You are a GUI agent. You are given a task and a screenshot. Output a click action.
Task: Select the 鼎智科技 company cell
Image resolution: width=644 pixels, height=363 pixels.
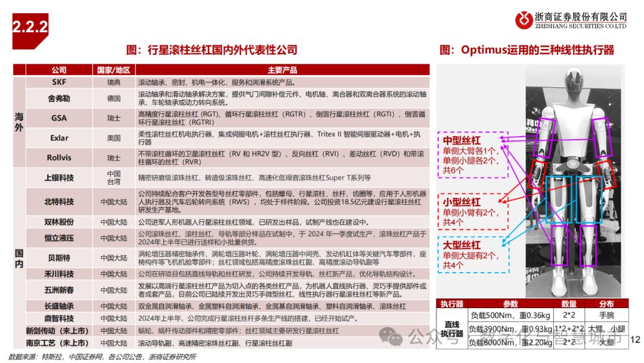click(59, 319)
